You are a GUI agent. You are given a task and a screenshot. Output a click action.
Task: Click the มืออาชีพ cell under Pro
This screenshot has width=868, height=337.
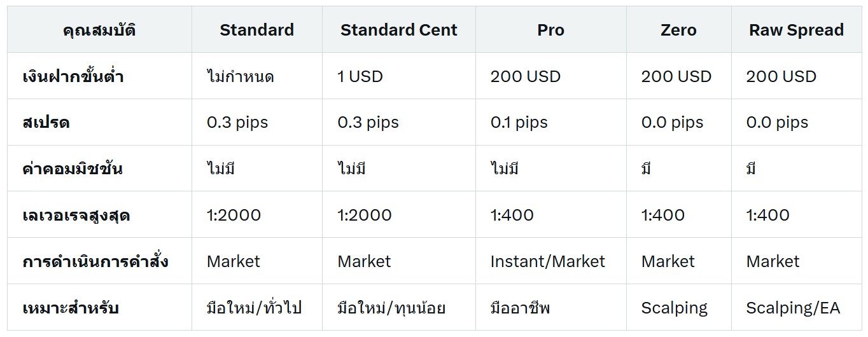click(x=520, y=308)
